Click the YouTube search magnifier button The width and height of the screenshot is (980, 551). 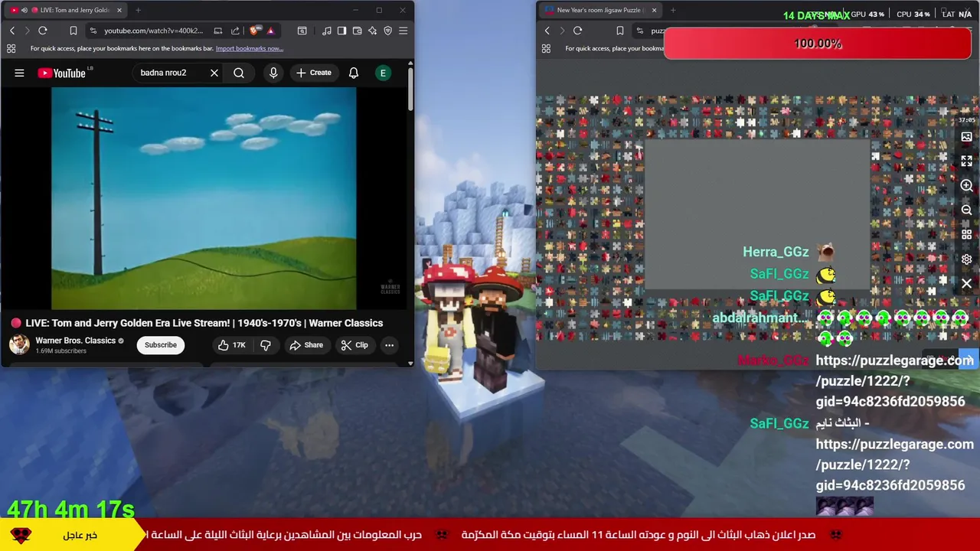click(239, 73)
